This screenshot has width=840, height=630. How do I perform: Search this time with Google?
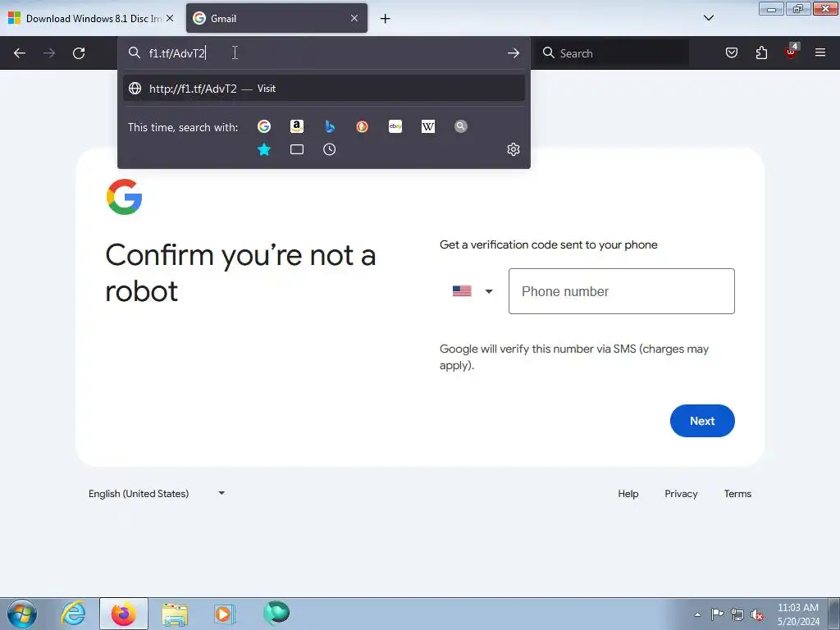tap(264, 126)
